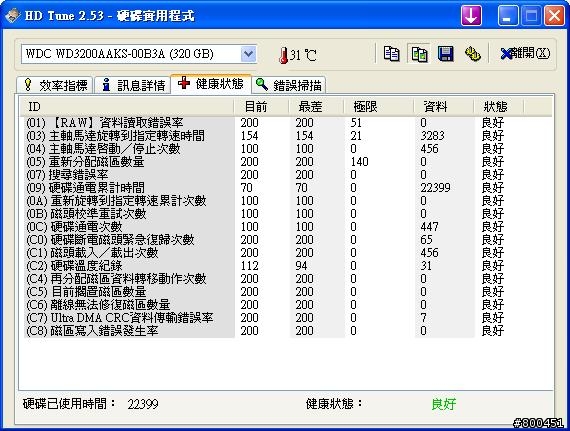Click current value 70 in row 09
Image resolution: width=570 pixels, height=431 pixels.
(246, 188)
